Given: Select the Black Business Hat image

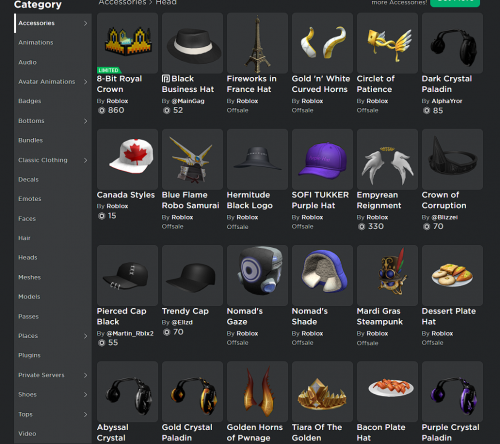Looking at the screenshot, I should pos(192,43).
